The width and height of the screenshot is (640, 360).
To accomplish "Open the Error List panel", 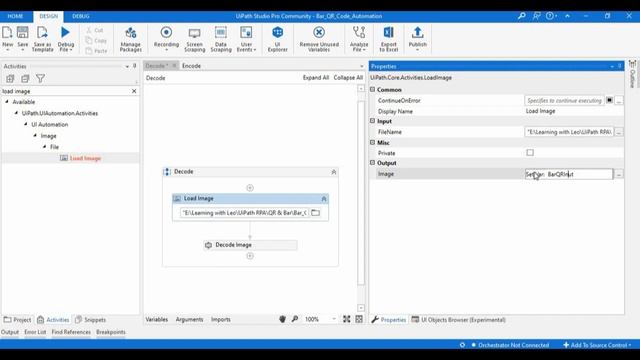I will click(35, 332).
